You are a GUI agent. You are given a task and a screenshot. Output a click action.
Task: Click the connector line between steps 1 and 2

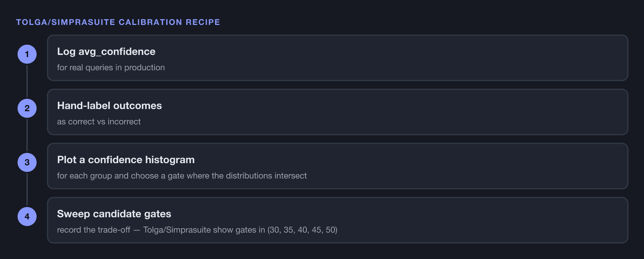(x=27, y=81)
